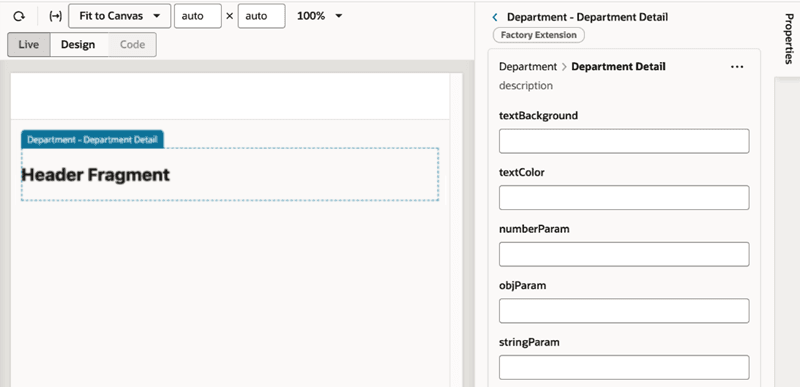Click the textColor input field
Screen dimensions: 800x387
click(x=624, y=198)
